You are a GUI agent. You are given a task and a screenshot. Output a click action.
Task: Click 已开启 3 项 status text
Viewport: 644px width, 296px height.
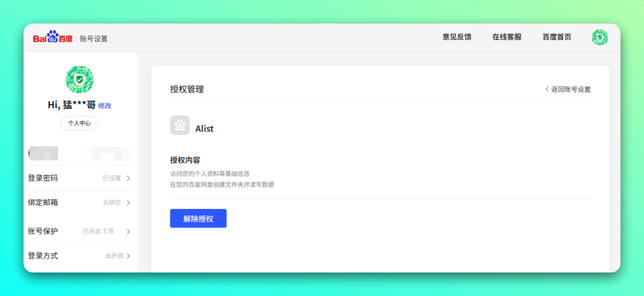(x=98, y=231)
